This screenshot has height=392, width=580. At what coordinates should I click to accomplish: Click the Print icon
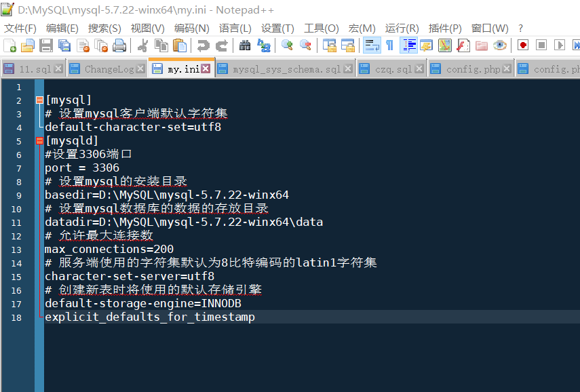(x=119, y=45)
